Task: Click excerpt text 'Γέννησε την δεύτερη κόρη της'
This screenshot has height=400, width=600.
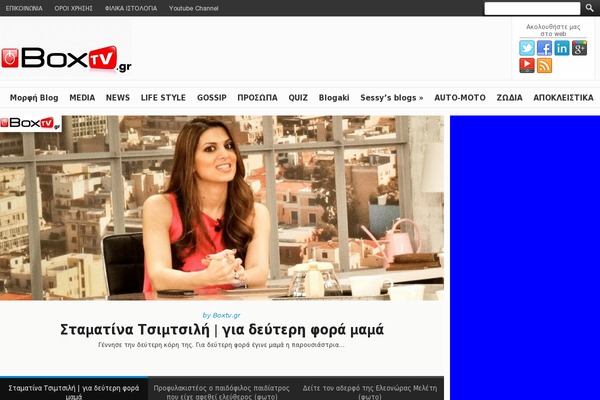Action: [221, 345]
